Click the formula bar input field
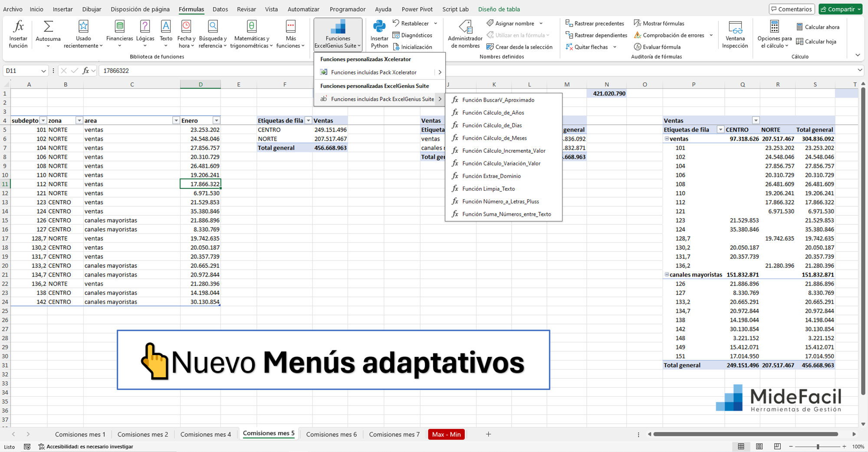Viewport: 868px width, 452px height. (x=477, y=71)
